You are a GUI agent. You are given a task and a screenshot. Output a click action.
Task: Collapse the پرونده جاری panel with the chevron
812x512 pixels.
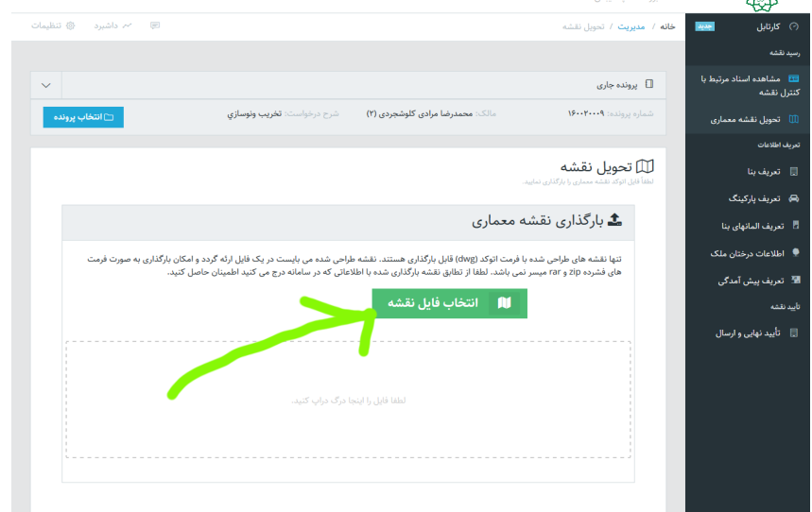tap(46, 85)
